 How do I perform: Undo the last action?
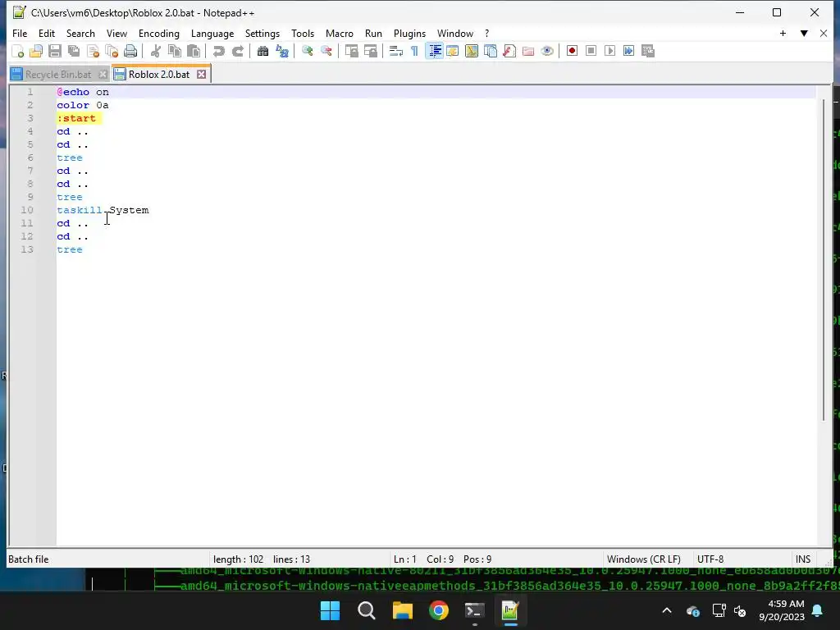(x=218, y=51)
